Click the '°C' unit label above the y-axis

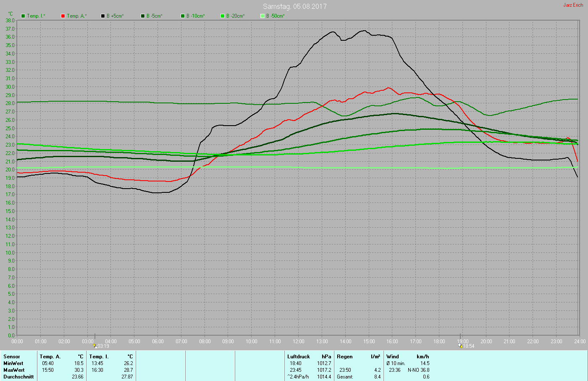click(10, 14)
